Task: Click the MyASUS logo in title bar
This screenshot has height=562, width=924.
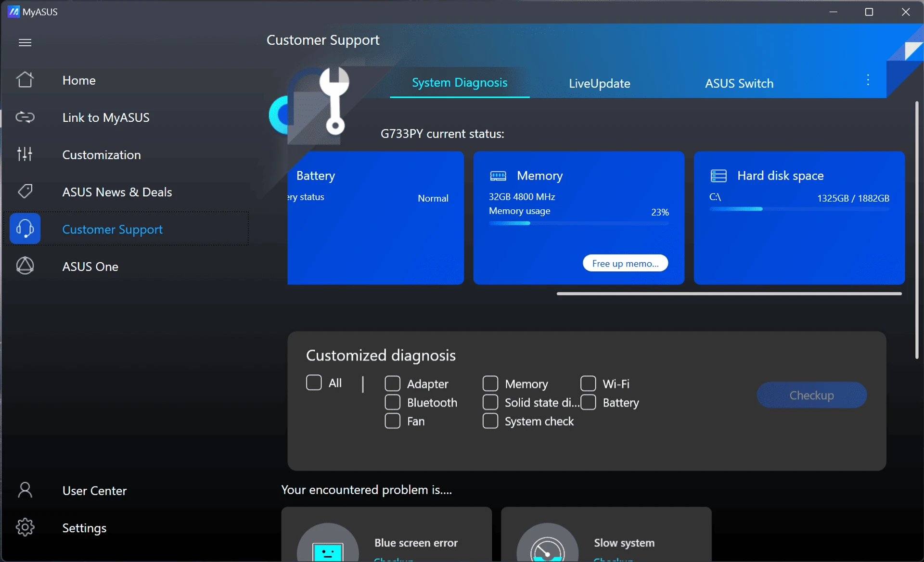Action: click(14, 12)
